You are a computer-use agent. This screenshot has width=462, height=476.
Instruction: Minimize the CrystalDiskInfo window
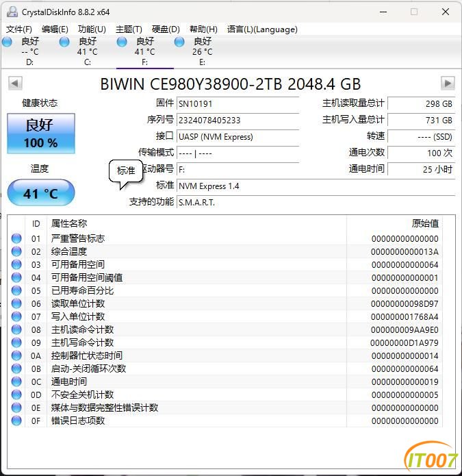click(383, 12)
